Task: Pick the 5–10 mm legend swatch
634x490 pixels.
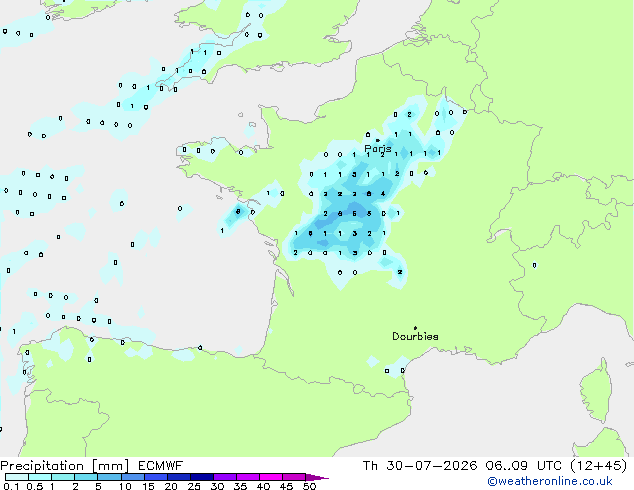Action: [x=109, y=477]
